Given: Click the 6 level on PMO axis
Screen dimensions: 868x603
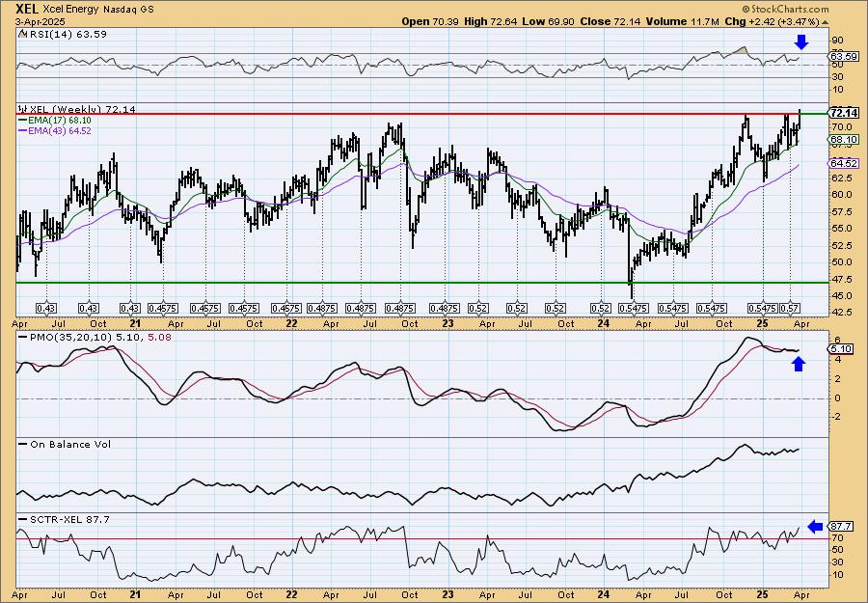Looking at the screenshot, I should click(837, 340).
